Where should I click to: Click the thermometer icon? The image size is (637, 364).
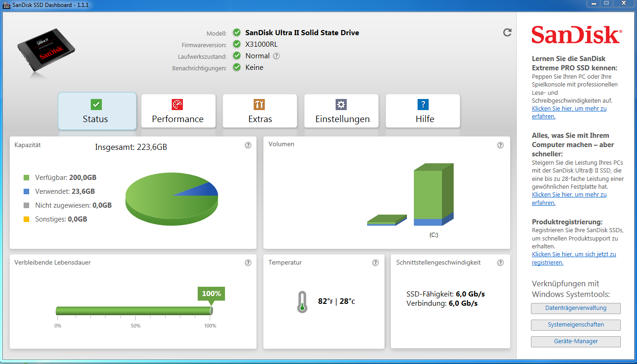302,302
